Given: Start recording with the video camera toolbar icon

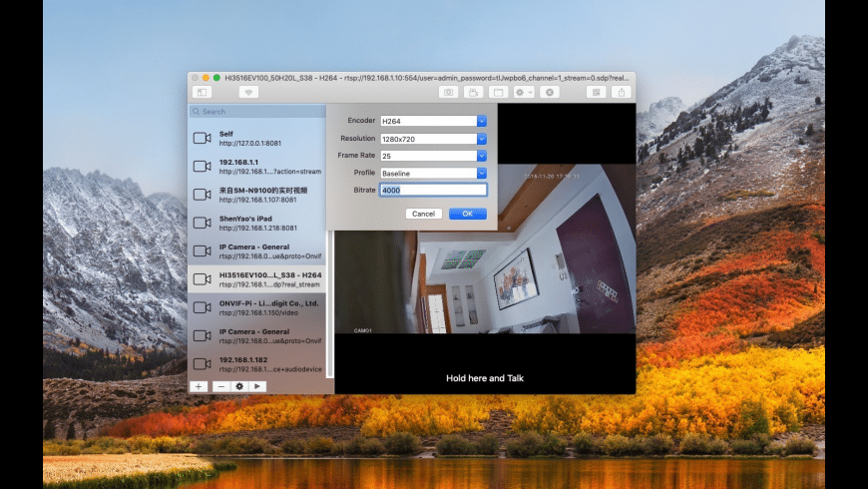Looking at the screenshot, I should (x=473, y=93).
